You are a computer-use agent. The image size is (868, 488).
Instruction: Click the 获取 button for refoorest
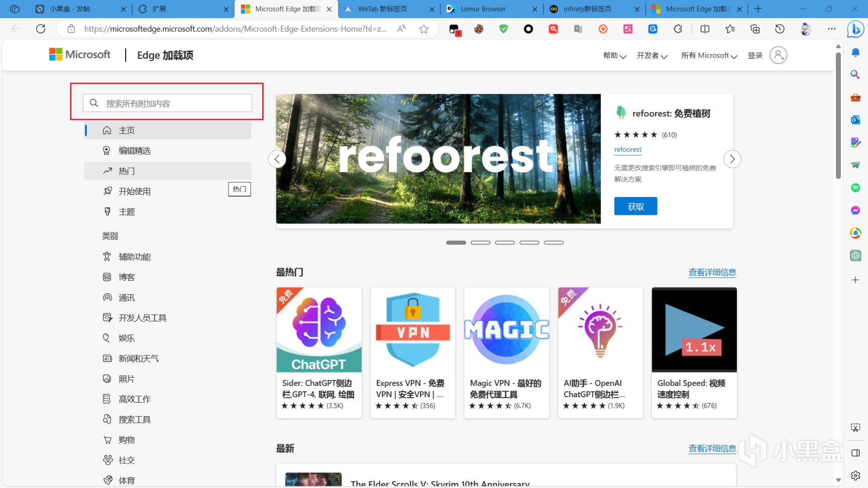[635, 206]
